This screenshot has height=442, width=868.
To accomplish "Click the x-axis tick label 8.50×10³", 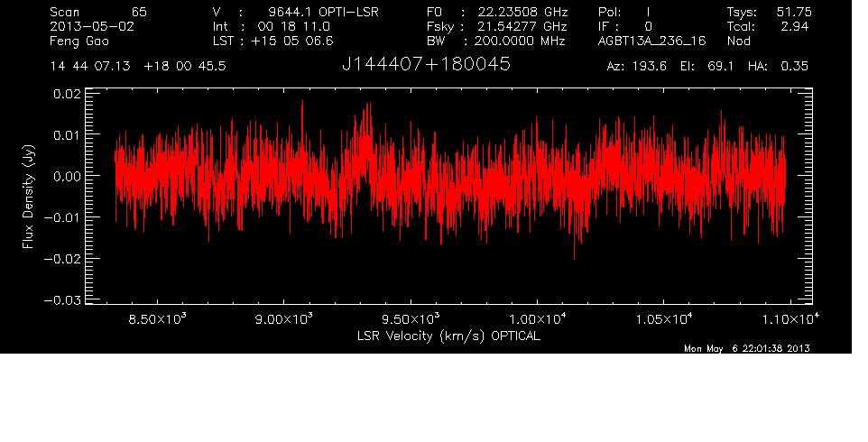I will [158, 319].
